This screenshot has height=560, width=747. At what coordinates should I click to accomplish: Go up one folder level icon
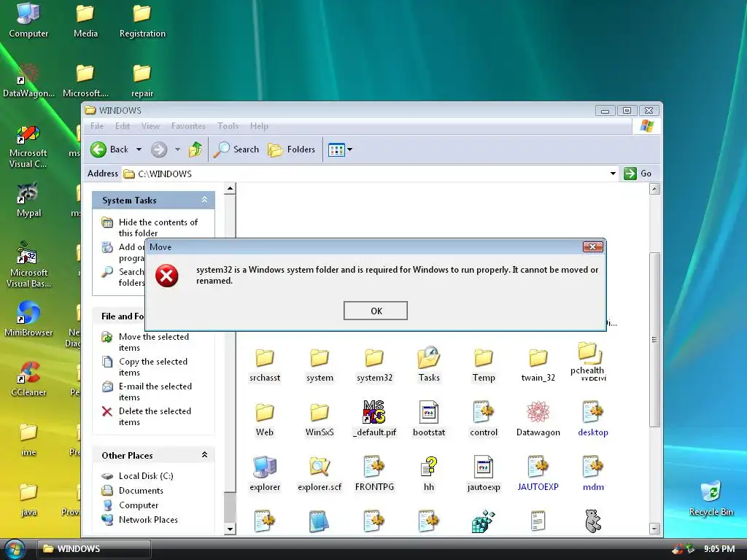(x=195, y=149)
